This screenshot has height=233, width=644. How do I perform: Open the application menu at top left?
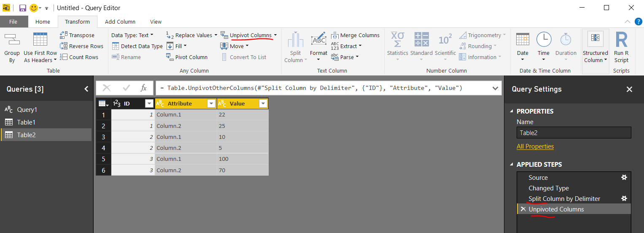(x=6, y=8)
